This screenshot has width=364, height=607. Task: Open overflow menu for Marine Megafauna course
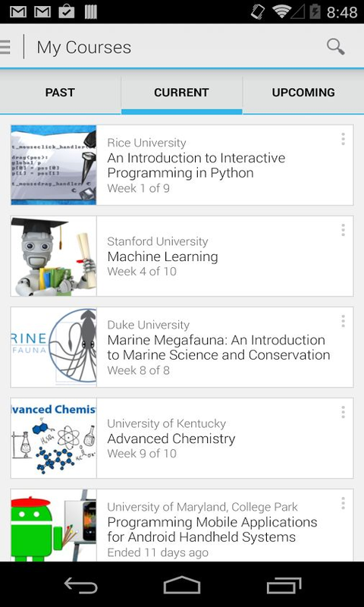point(343,321)
